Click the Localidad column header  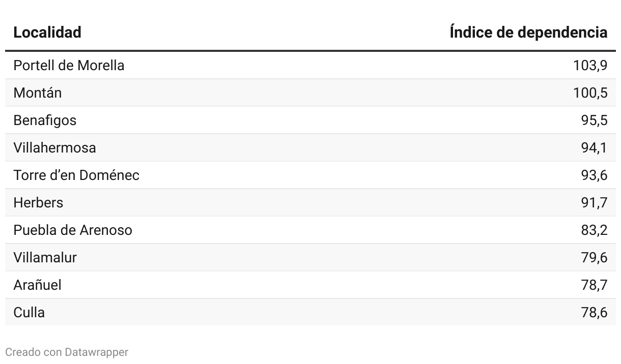(47, 33)
